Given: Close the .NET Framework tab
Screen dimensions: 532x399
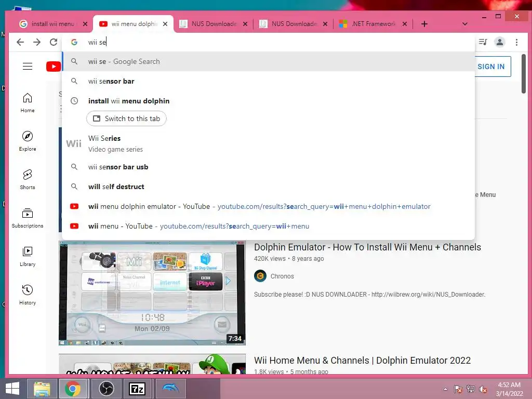Looking at the screenshot, I should (404, 24).
